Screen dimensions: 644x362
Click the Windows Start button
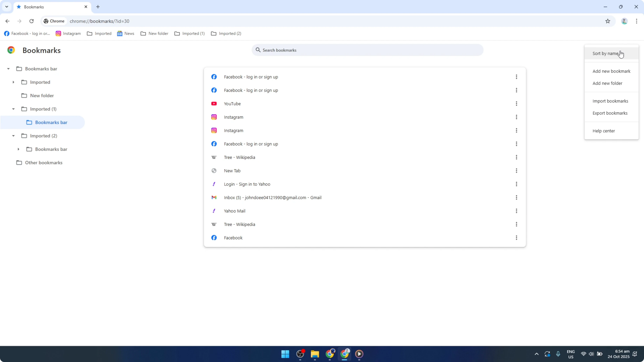[285, 354]
